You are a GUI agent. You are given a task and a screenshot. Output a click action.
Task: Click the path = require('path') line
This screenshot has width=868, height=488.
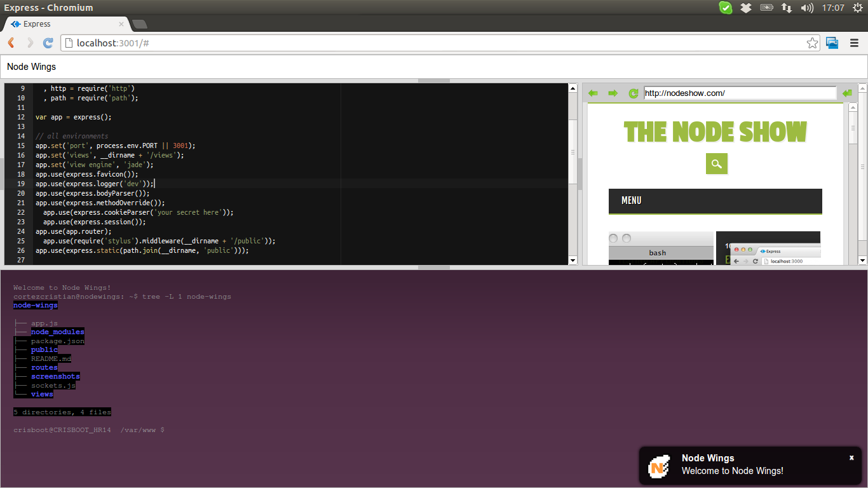click(x=91, y=98)
